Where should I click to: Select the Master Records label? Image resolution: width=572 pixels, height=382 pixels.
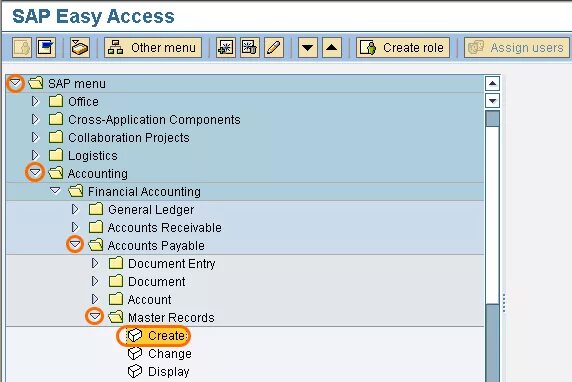click(171, 317)
